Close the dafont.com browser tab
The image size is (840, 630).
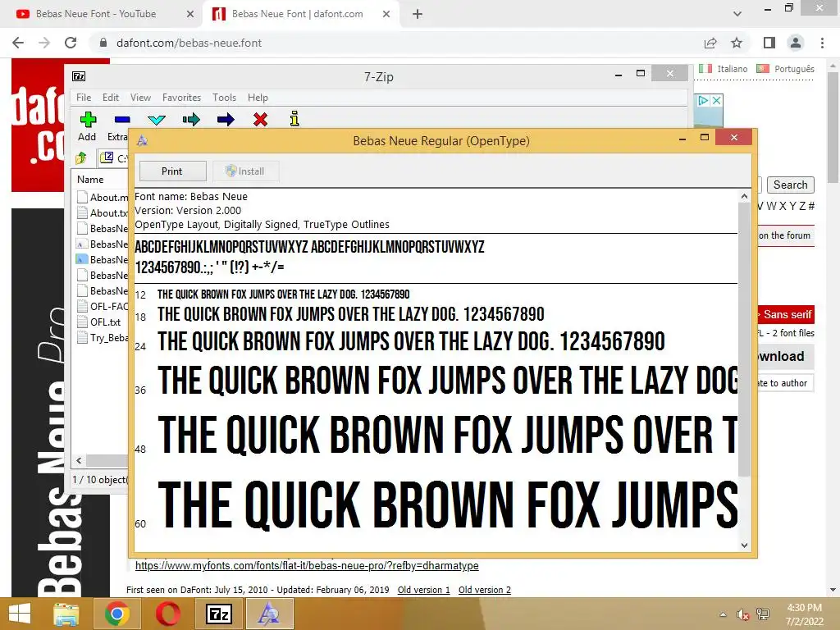click(386, 14)
